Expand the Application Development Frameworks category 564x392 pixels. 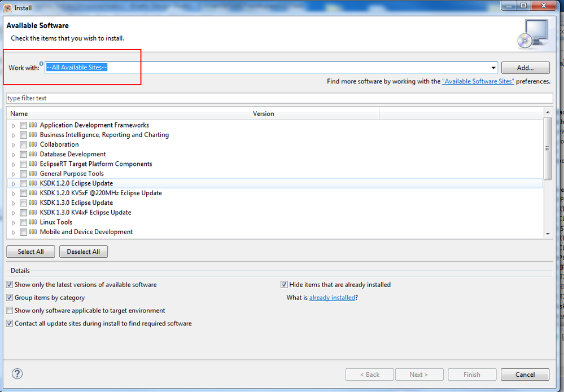(x=14, y=126)
